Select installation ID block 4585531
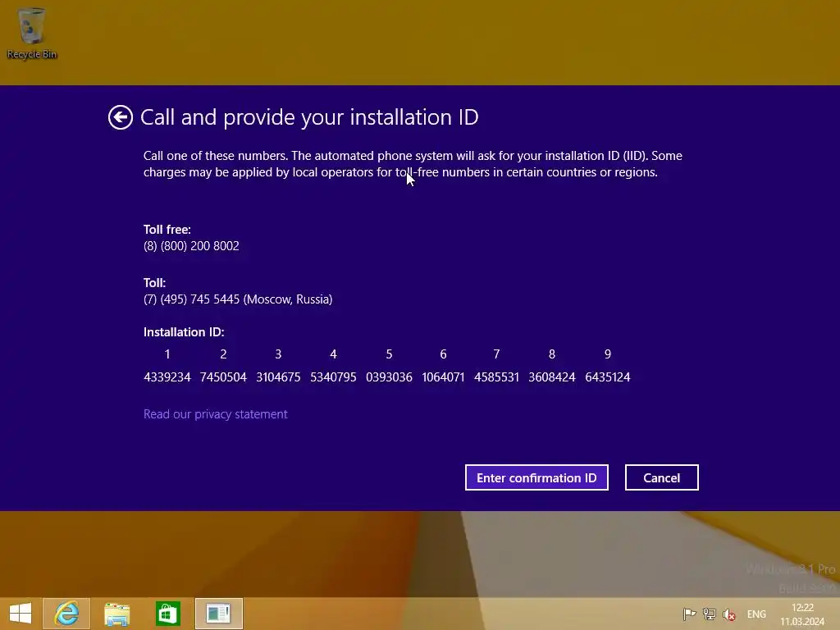This screenshot has width=840, height=630. pyautogui.click(x=496, y=377)
